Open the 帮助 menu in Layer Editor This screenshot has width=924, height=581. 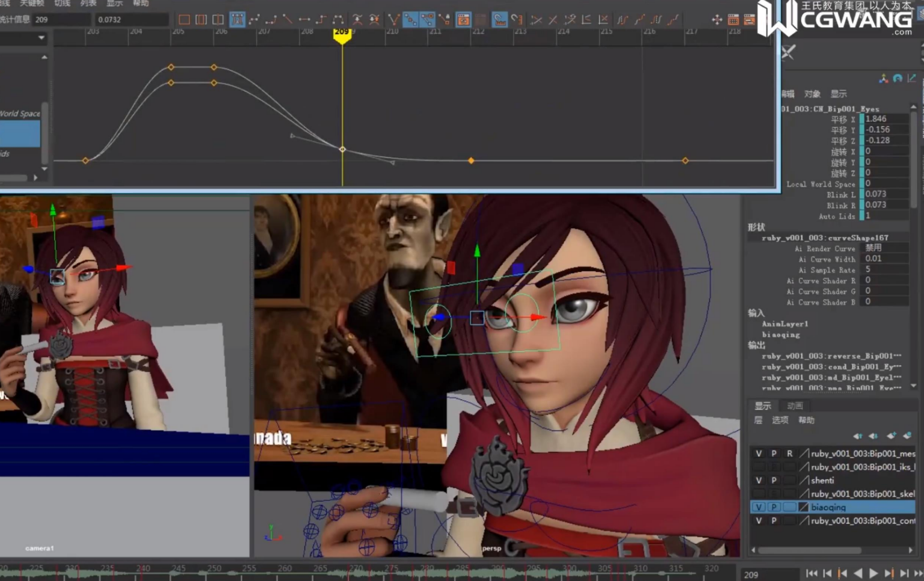pos(806,420)
